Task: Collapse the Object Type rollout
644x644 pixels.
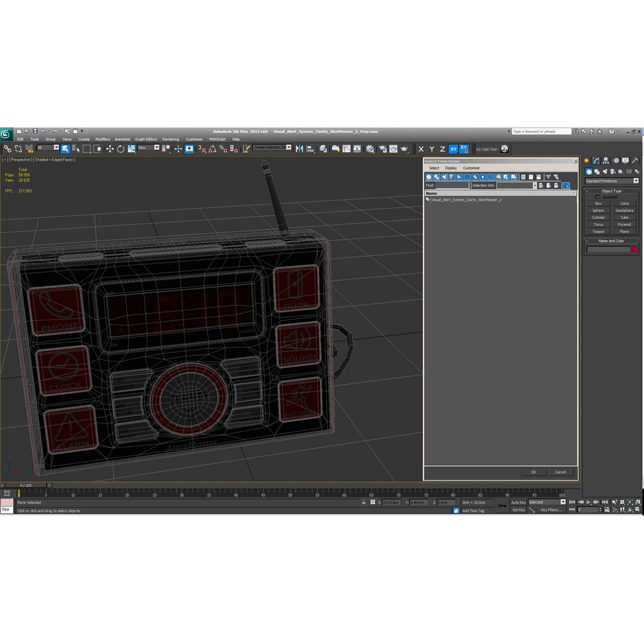Action: pyautogui.click(x=611, y=191)
